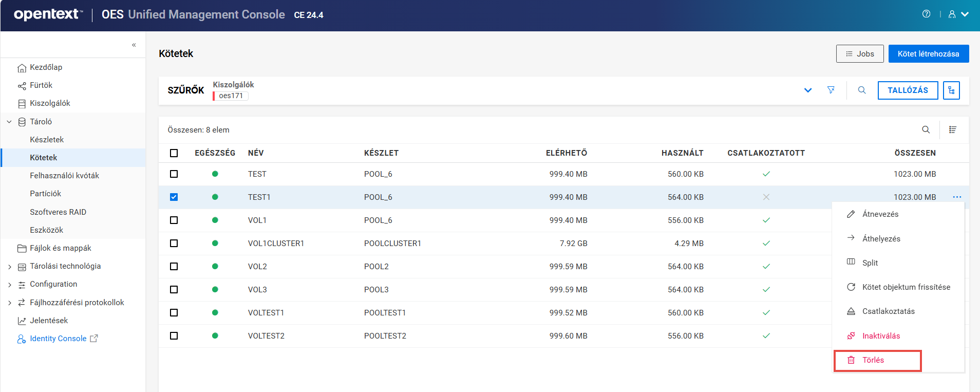The width and height of the screenshot is (980, 392).
Task: Open the column settings list icon
Action: click(952, 130)
